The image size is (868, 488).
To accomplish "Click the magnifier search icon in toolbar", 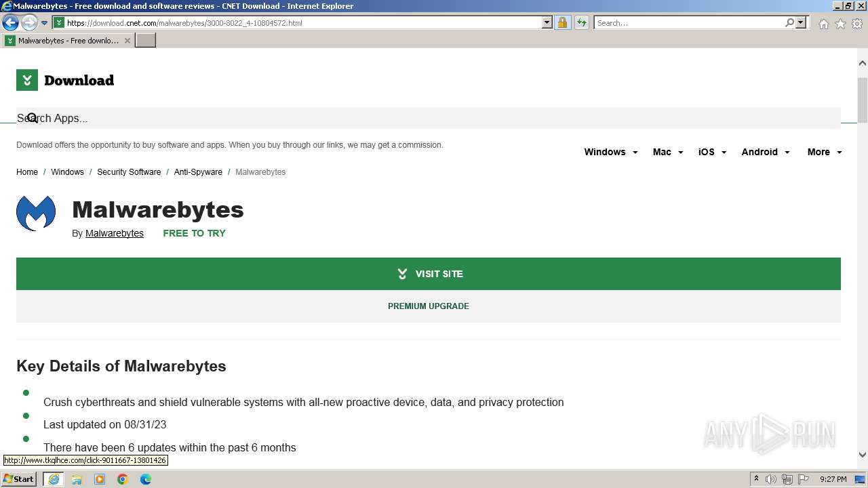I will coord(789,22).
